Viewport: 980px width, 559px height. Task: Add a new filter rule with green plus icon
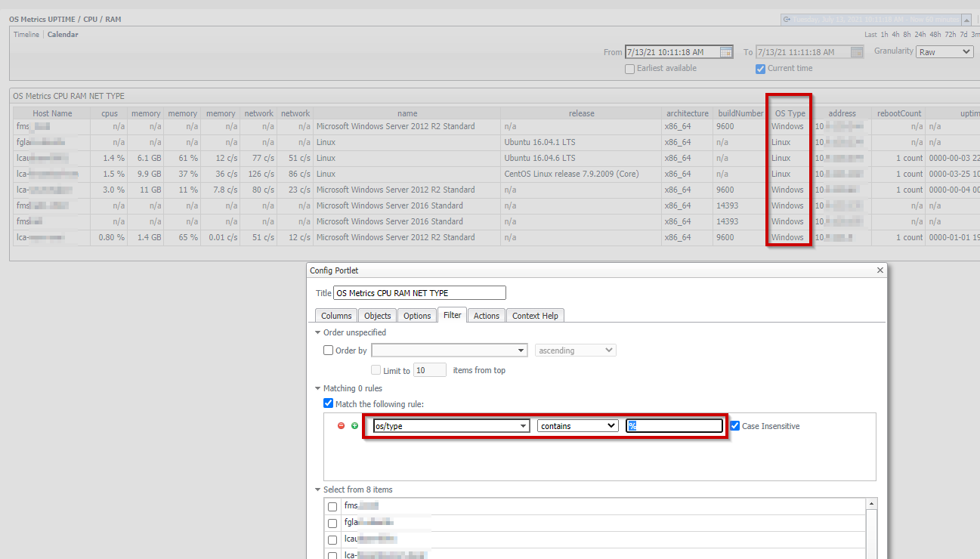tap(355, 425)
